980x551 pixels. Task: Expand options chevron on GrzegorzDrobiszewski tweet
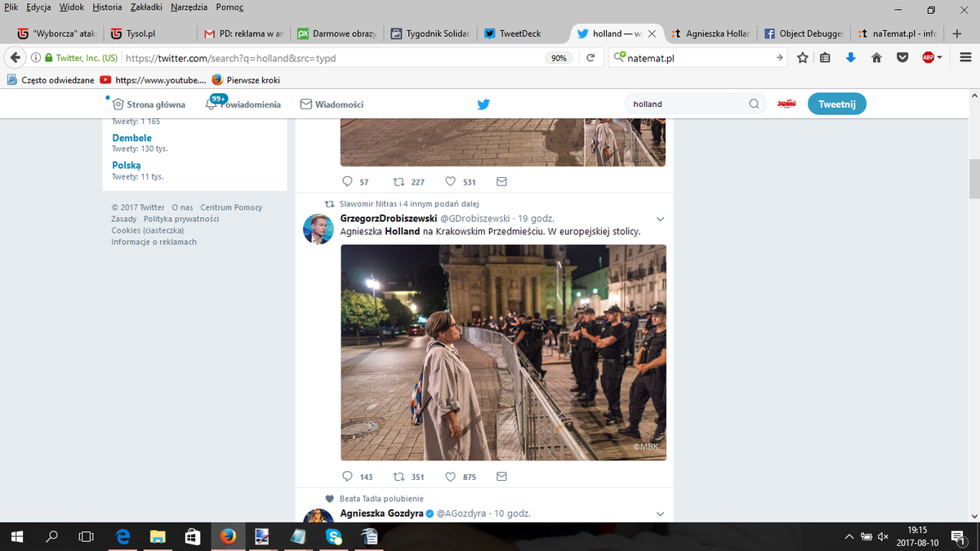click(660, 219)
